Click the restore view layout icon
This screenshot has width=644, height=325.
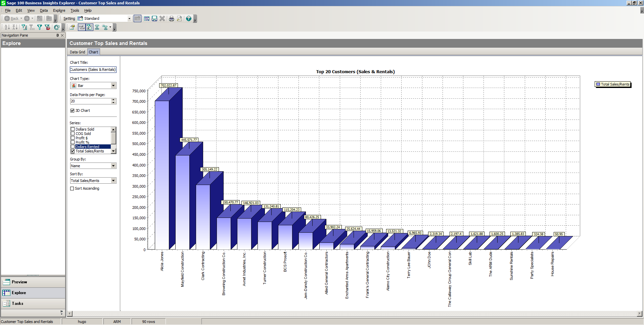point(147,18)
